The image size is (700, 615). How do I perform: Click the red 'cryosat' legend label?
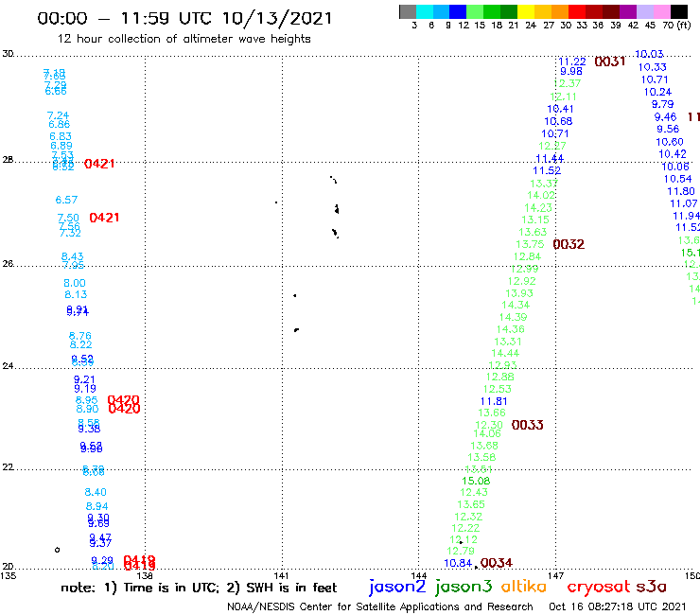coord(599,587)
